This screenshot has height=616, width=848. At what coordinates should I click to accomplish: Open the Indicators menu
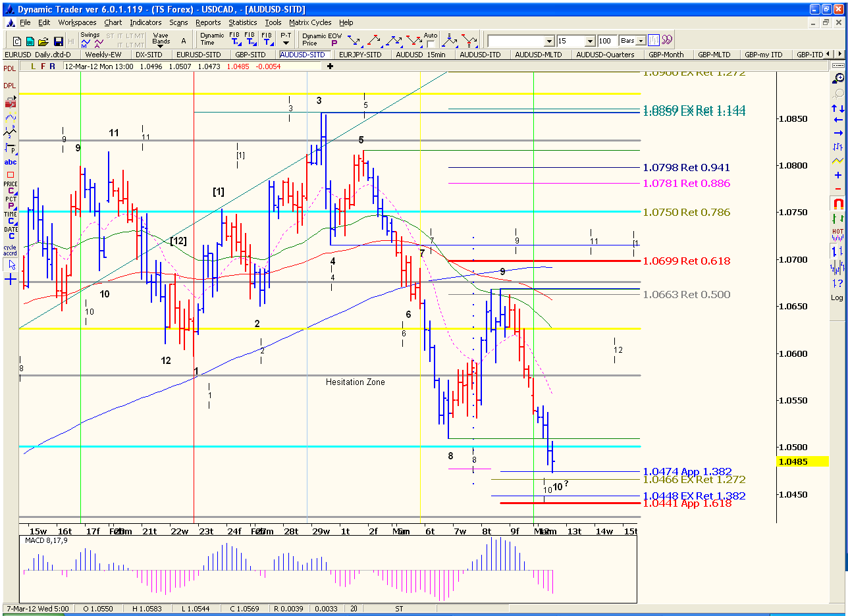pyautogui.click(x=146, y=22)
